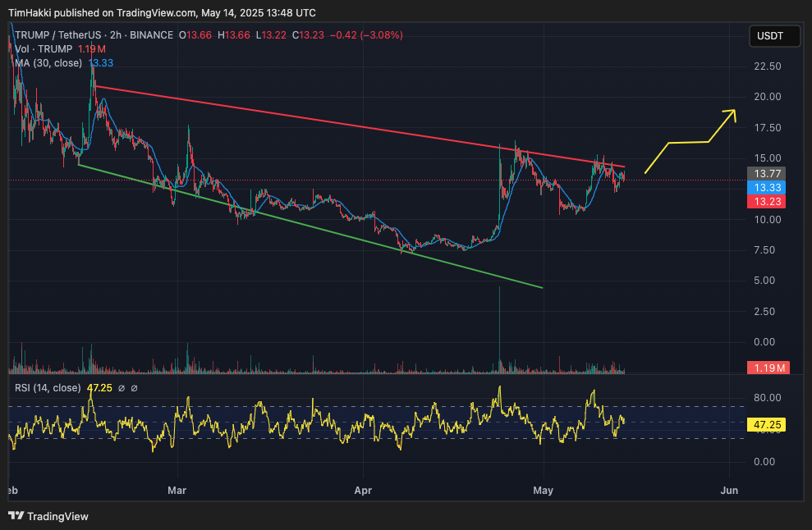Image resolution: width=812 pixels, height=530 pixels.
Task: Click the first ∅ symbol after RSI value
Action: click(x=122, y=388)
